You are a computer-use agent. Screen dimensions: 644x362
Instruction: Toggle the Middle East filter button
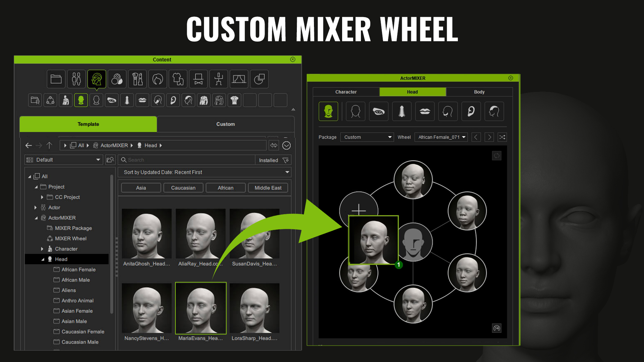268,188
